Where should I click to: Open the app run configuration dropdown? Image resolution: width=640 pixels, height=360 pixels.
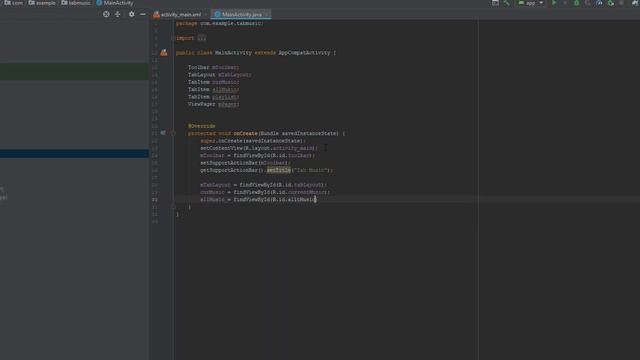pos(530,3)
